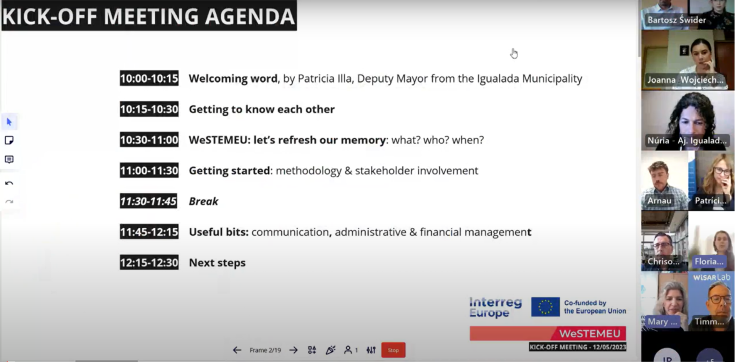Click the KICK-OFF MEETING AGENDA title
This screenshot has height=362, width=735.
pyautogui.click(x=149, y=16)
